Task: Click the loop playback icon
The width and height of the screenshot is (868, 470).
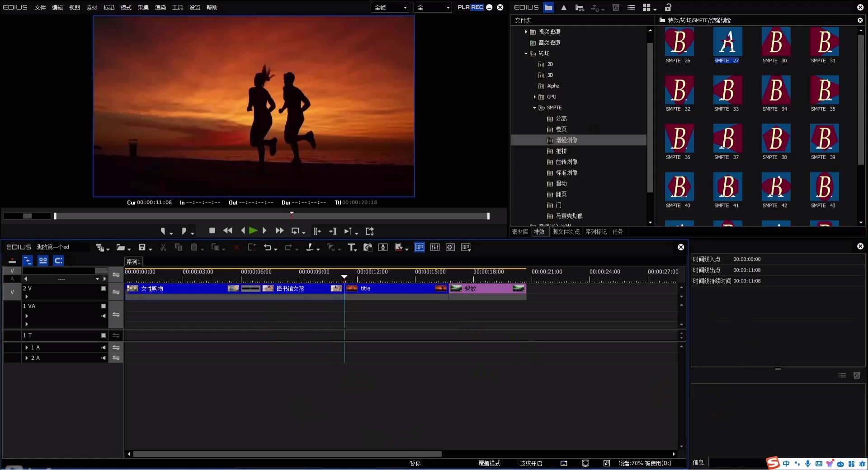Action: coord(295,231)
